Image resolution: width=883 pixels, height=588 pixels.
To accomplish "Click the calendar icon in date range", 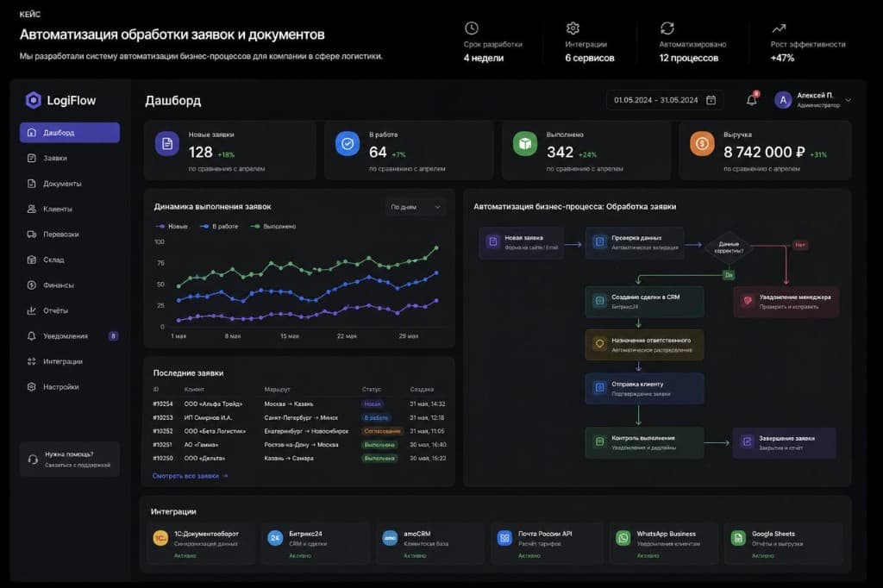I will point(711,100).
